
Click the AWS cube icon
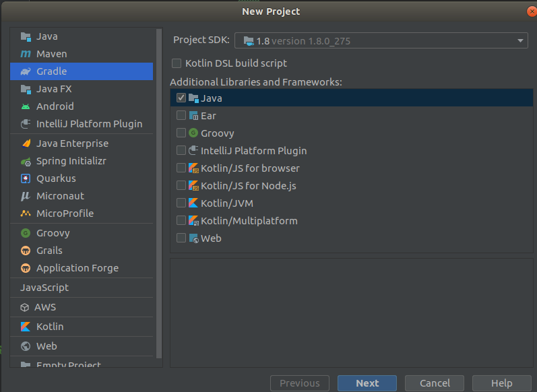click(x=26, y=307)
